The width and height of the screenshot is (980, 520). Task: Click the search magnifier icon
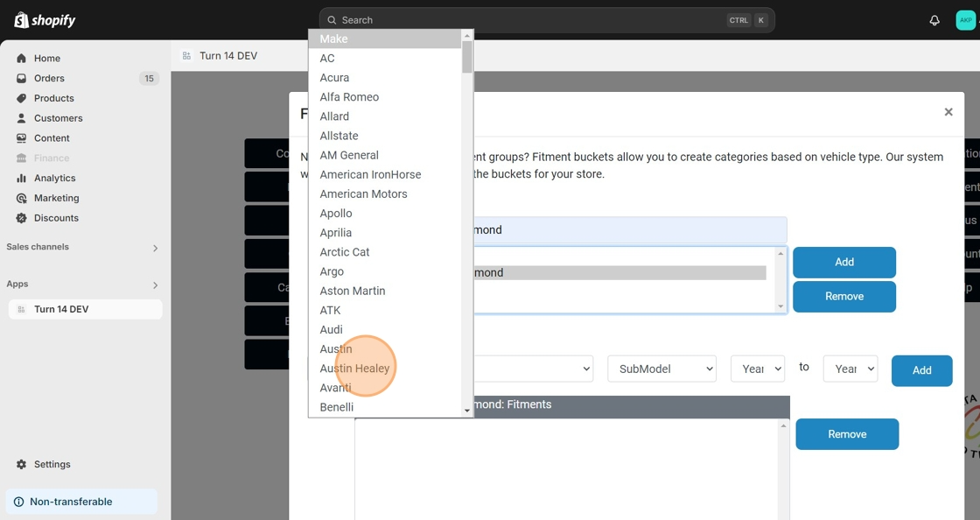(332, 20)
